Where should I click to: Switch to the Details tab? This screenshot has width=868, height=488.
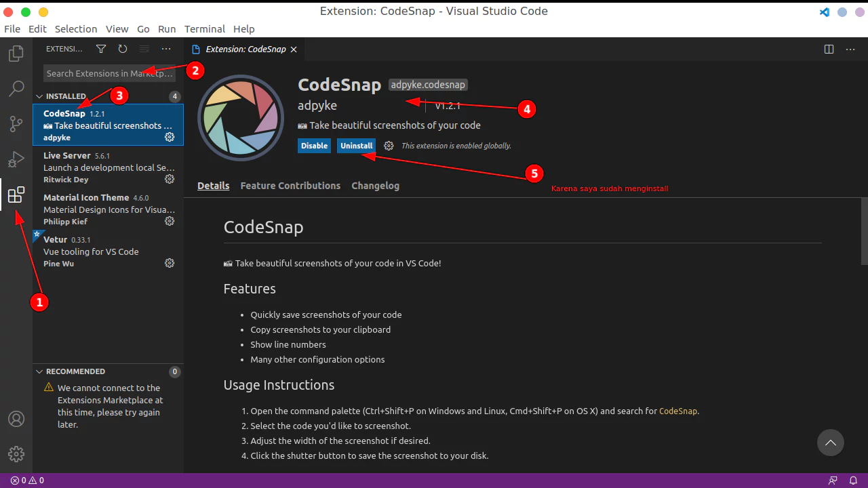point(214,186)
